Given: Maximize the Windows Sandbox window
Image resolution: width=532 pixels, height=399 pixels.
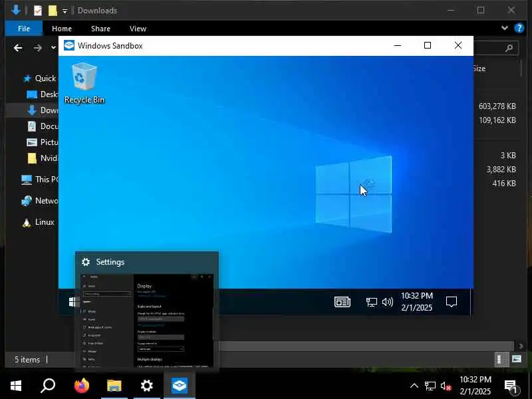Looking at the screenshot, I should click(x=428, y=45).
